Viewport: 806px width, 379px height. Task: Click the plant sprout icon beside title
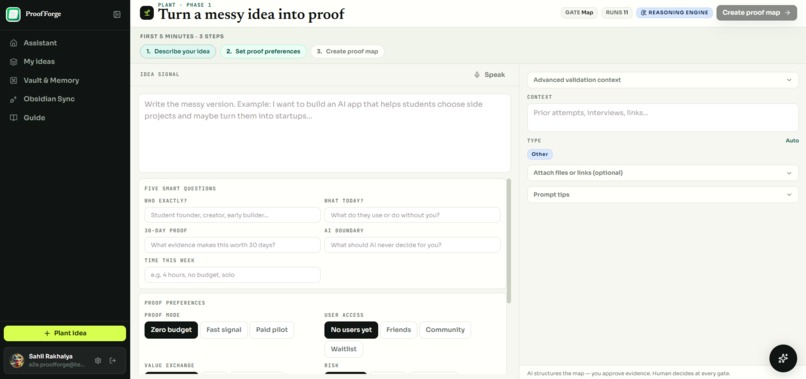147,13
